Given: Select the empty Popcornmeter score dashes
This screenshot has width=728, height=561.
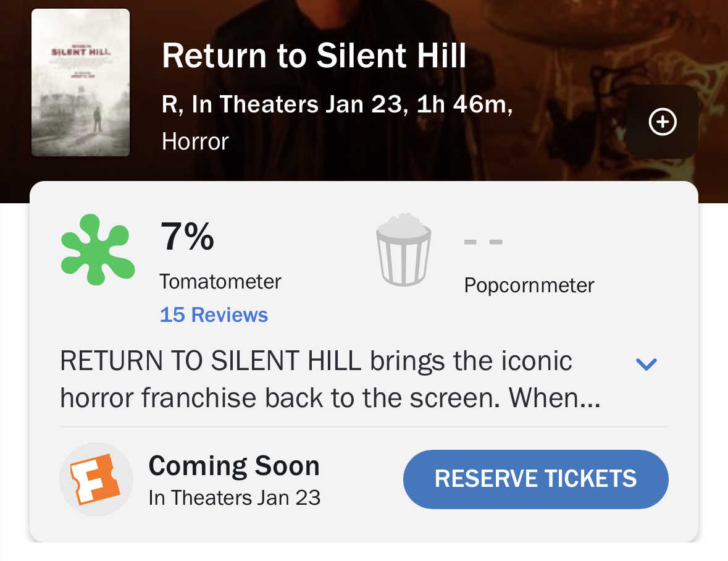Looking at the screenshot, I should point(483,241).
